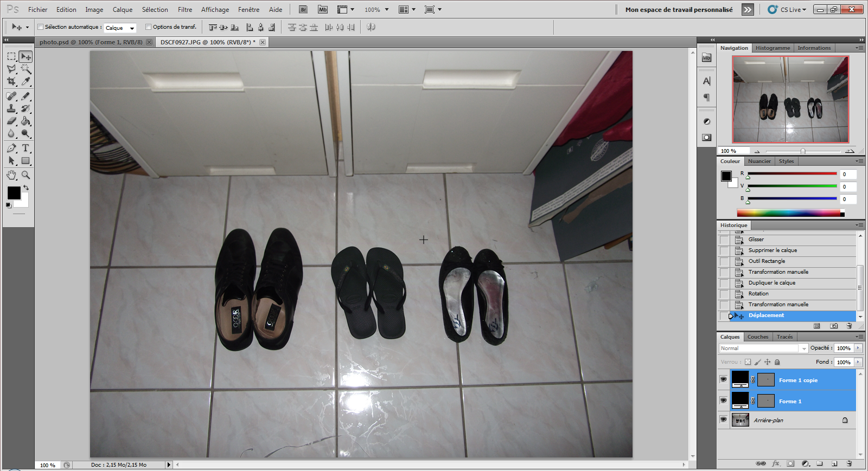Viewport: 868px width, 471px height.
Task: Select the Rectangular Marquee tool
Action: 11,56
